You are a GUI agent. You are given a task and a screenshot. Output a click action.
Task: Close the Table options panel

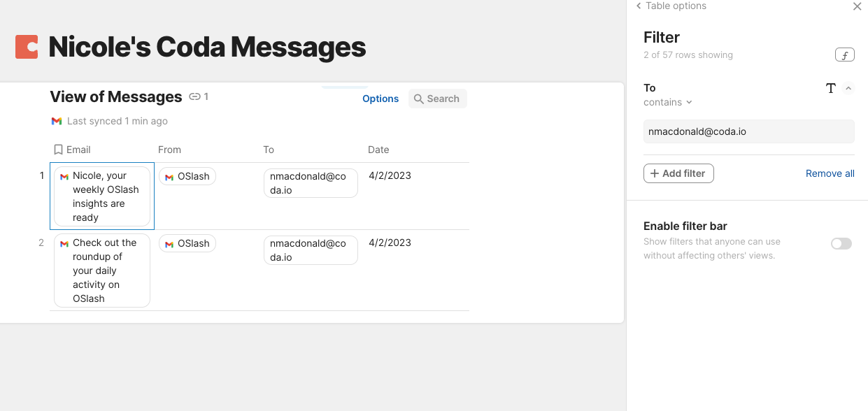857,6
